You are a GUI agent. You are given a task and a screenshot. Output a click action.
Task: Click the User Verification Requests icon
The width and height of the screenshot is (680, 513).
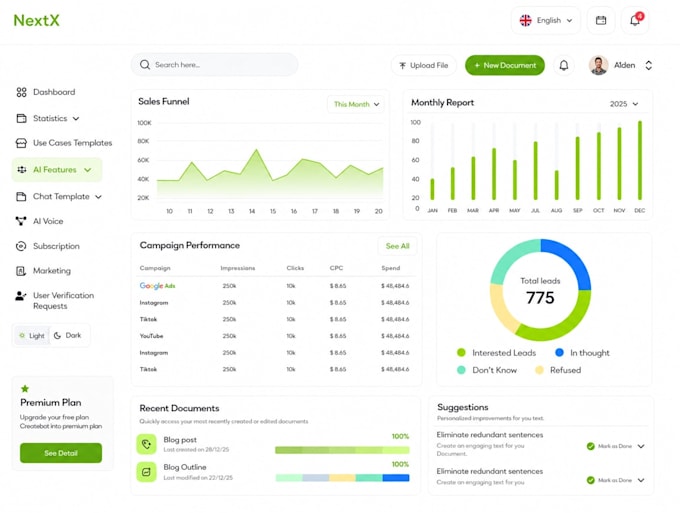pyautogui.click(x=21, y=296)
